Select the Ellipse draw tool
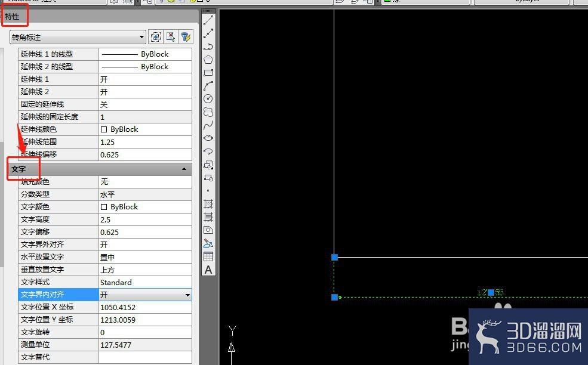588x365 pixels. tap(208, 138)
